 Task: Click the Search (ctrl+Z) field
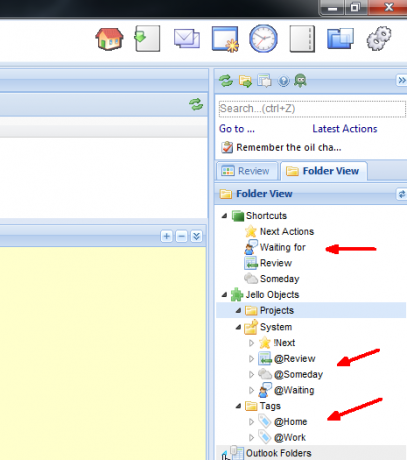pos(312,109)
